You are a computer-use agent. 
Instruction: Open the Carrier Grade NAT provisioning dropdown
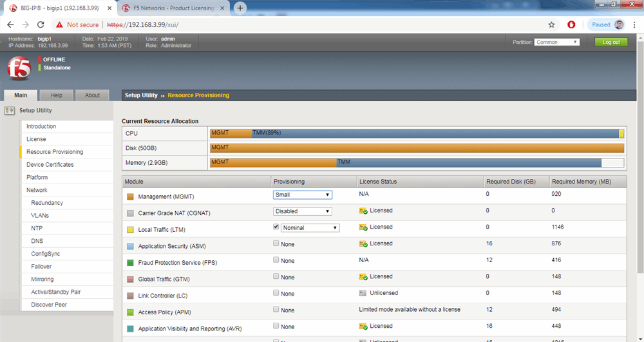click(303, 211)
